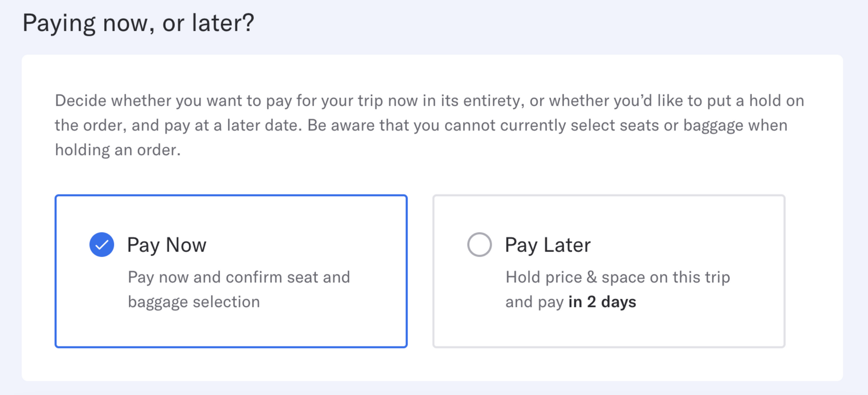Click the blue checkmark icon beside Pay Now
The height and width of the screenshot is (395, 868).
[x=102, y=244]
